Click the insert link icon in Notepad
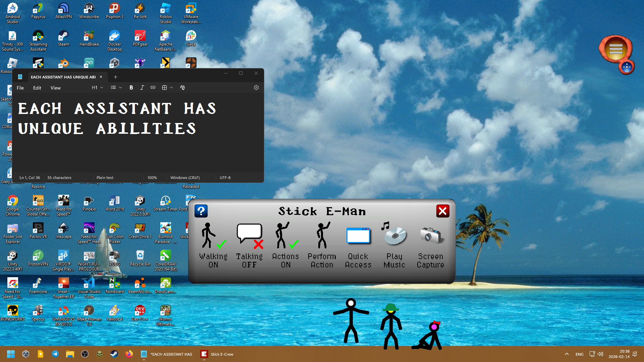Viewport: 644px width, 362px height. tap(153, 87)
